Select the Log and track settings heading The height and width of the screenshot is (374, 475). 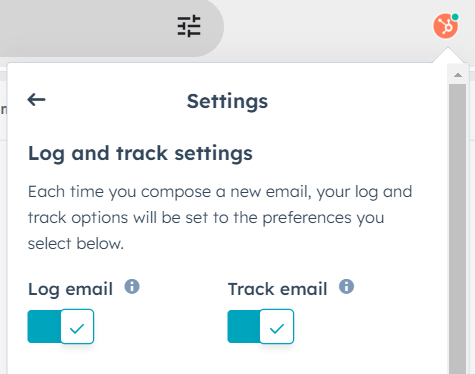click(140, 154)
